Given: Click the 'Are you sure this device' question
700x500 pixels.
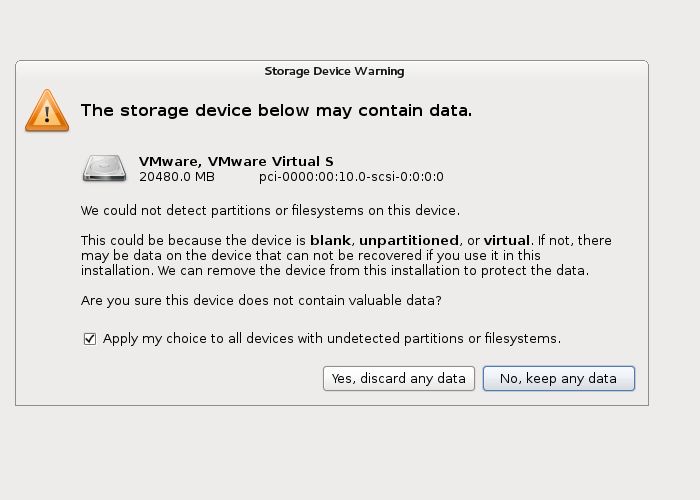Looking at the screenshot, I should coord(261,300).
